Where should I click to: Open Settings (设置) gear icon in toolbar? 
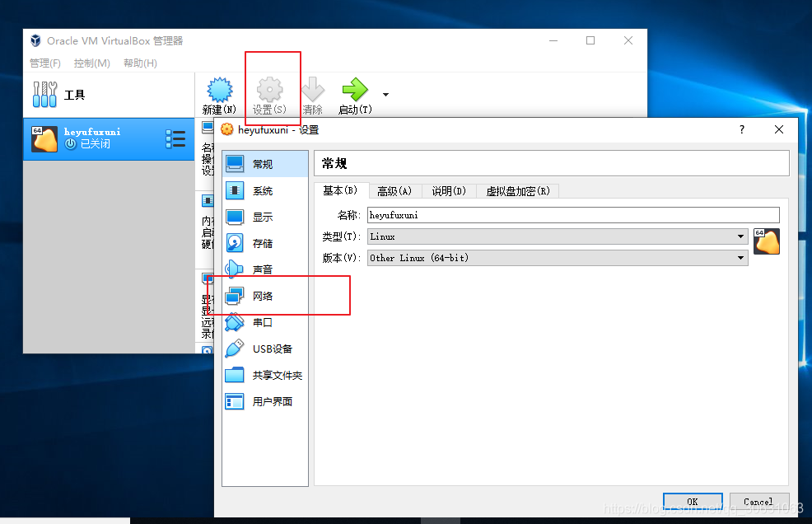coord(270,90)
